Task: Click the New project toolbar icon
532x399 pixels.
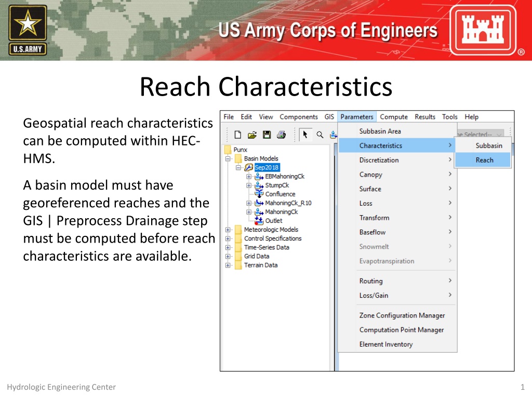Action: [x=238, y=135]
